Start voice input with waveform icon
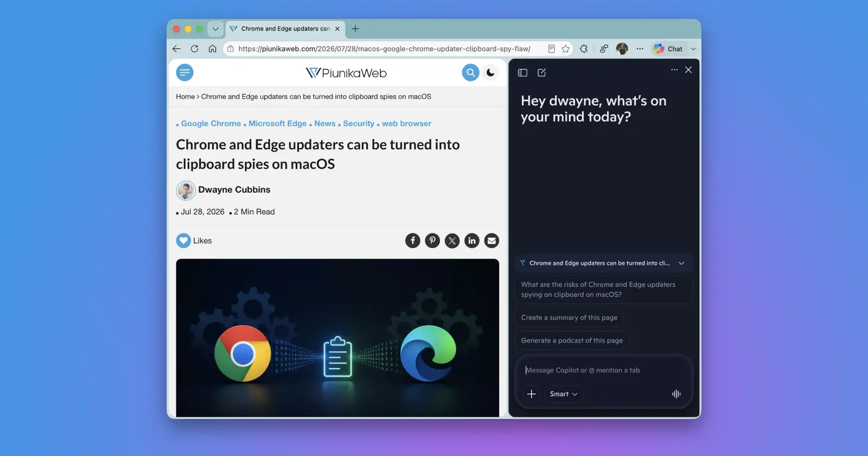868x456 pixels. [676, 394]
